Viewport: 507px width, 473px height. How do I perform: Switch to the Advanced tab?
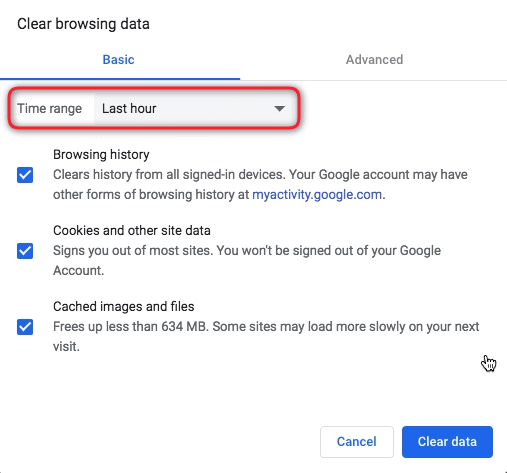click(374, 60)
